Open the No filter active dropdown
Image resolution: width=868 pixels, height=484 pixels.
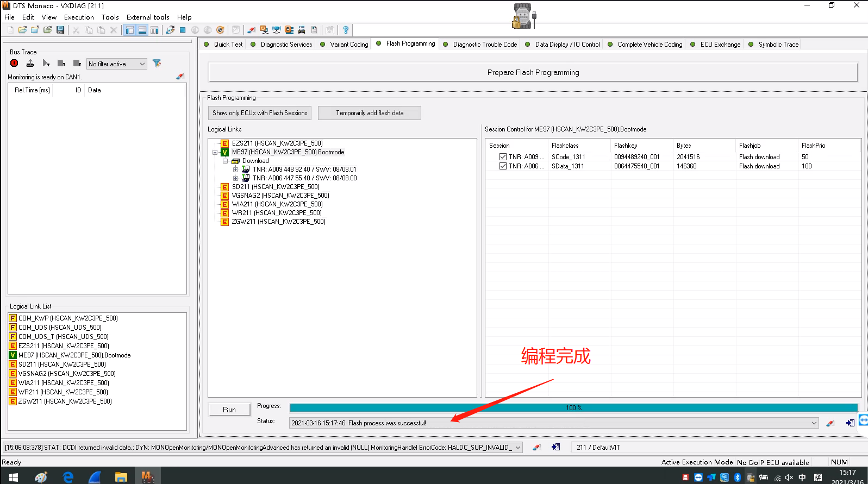pos(117,64)
